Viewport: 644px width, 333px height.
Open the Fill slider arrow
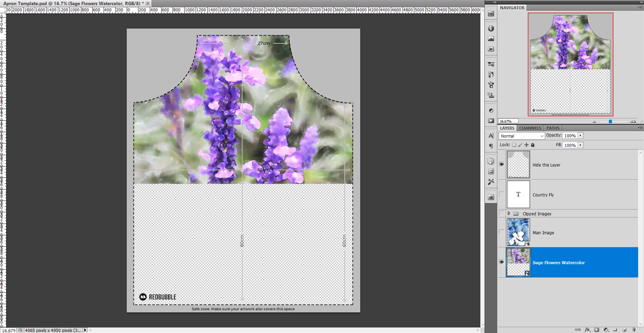[x=581, y=145]
